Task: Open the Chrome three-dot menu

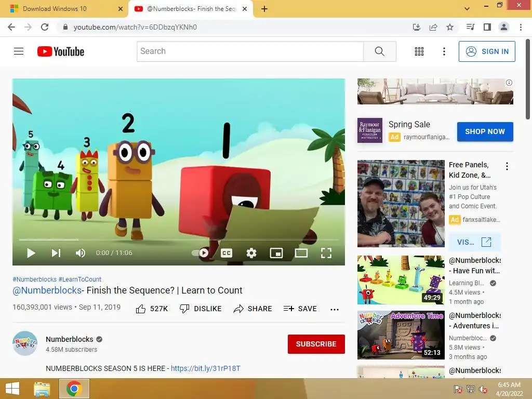Action: pyautogui.click(x=521, y=27)
